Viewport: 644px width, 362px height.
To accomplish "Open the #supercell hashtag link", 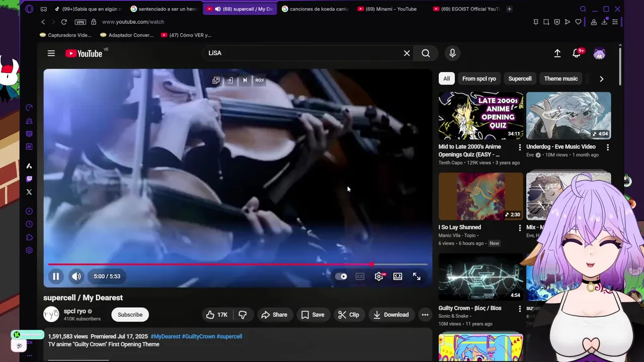I will (229, 336).
